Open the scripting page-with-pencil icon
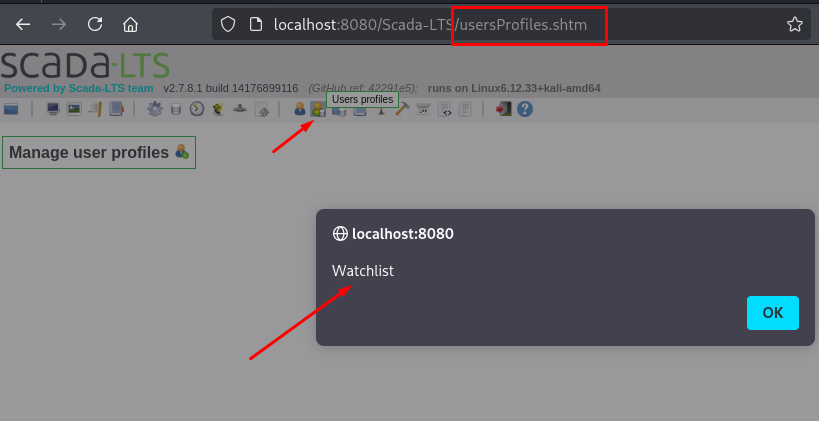Image resolution: width=819 pixels, height=421 pixels. pos(261,109)
